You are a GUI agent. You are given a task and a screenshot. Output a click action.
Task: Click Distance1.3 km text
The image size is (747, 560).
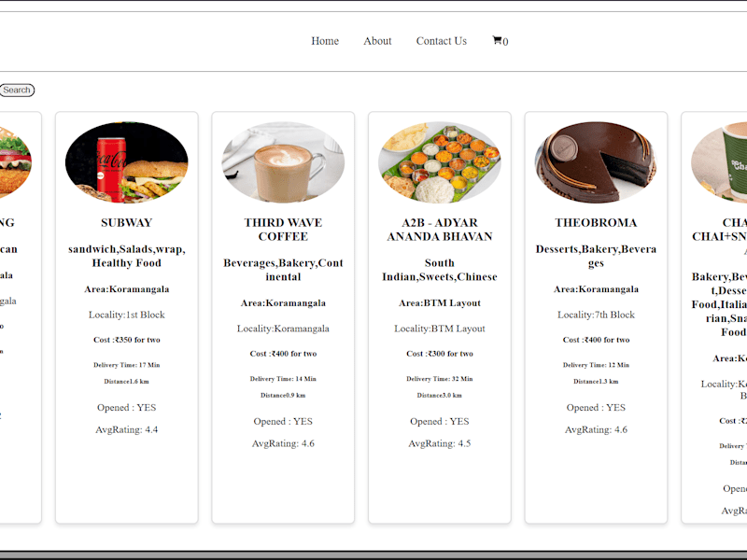tap(596, 381)
